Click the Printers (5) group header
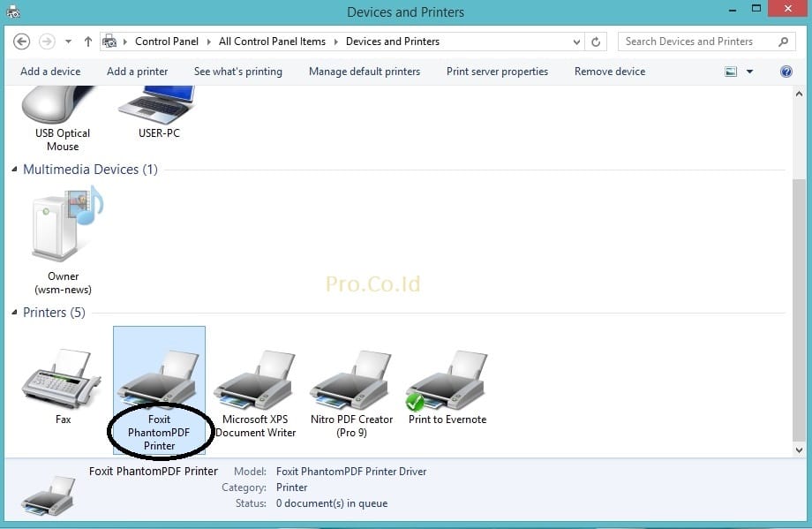Viewport: 812px width, 529px height. [x=54, y=313]
